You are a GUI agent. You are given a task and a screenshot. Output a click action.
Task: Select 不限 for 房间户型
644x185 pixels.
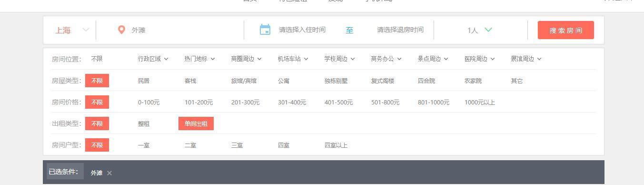pyautogui.click(x=97, y=145)
